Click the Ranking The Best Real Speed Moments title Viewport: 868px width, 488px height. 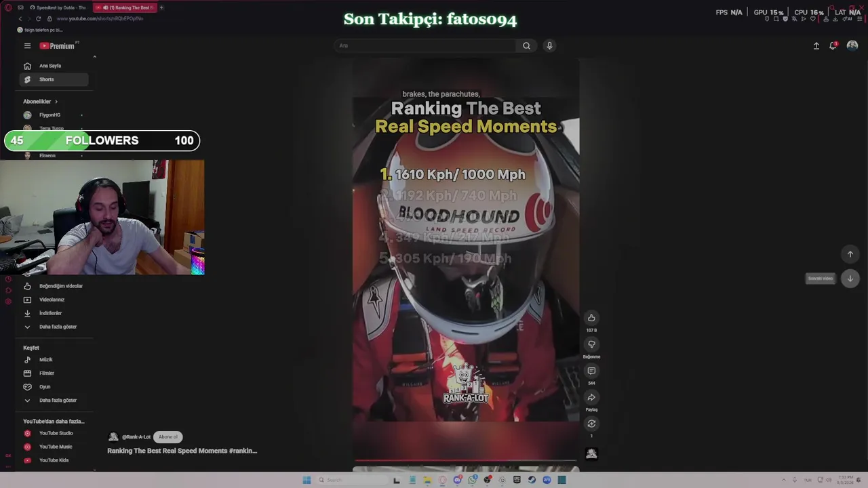click(182, 451)
